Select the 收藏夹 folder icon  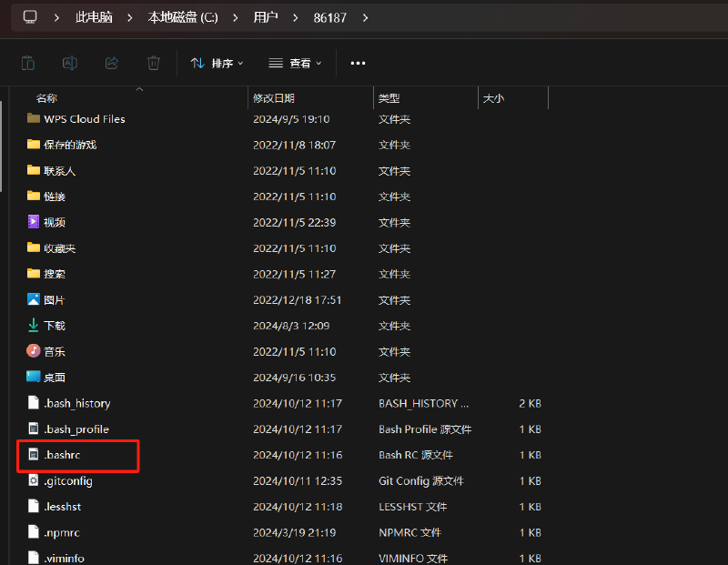pos(34,247)
